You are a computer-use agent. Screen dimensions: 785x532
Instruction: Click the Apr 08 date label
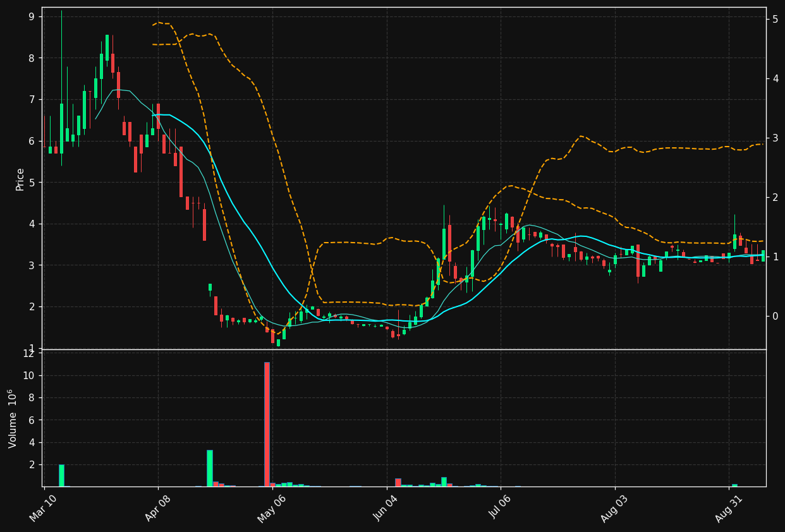(159, 508)
